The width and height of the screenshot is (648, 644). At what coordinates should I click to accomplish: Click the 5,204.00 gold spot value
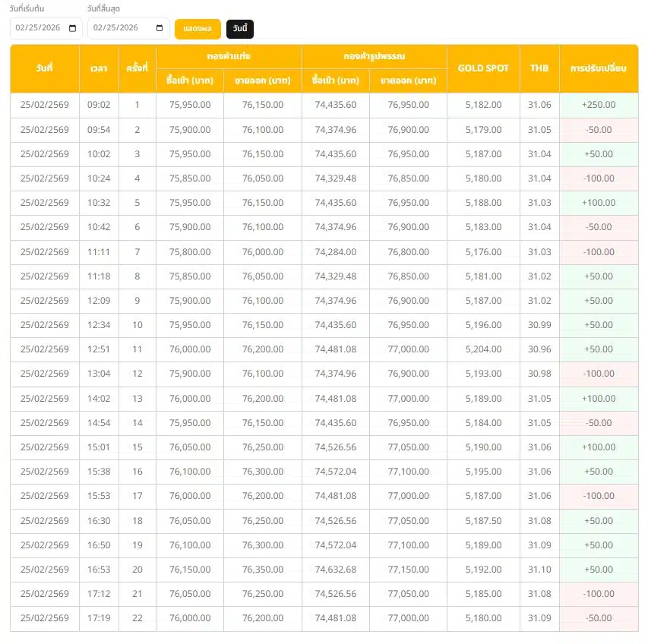click(x=483, y=349)
